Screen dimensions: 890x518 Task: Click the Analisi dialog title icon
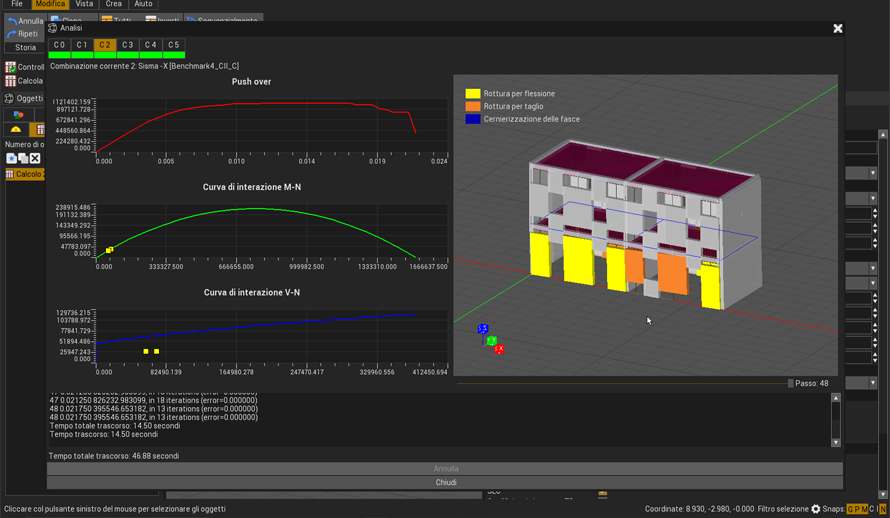pos(53,28)
